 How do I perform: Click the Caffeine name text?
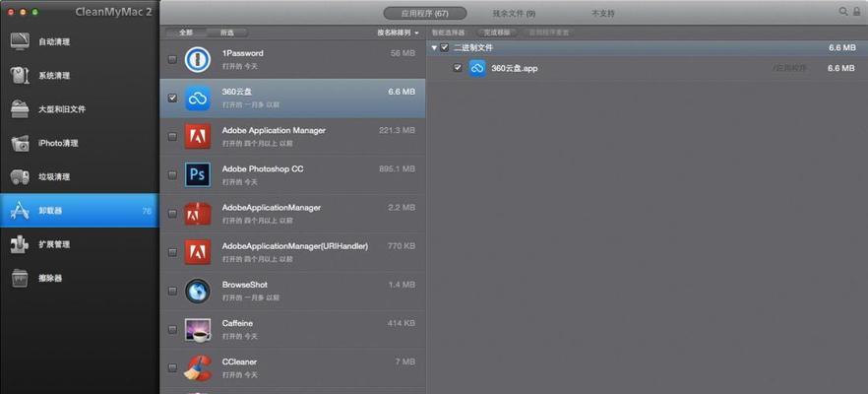click(x=237, y=323)
